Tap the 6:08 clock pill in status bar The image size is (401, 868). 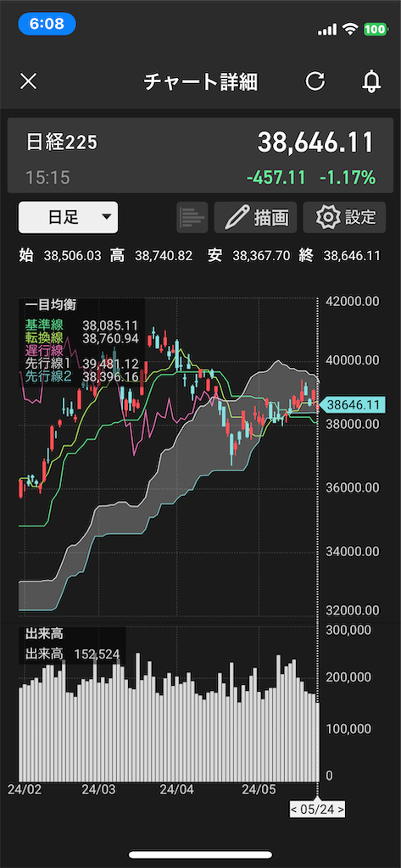47,24
